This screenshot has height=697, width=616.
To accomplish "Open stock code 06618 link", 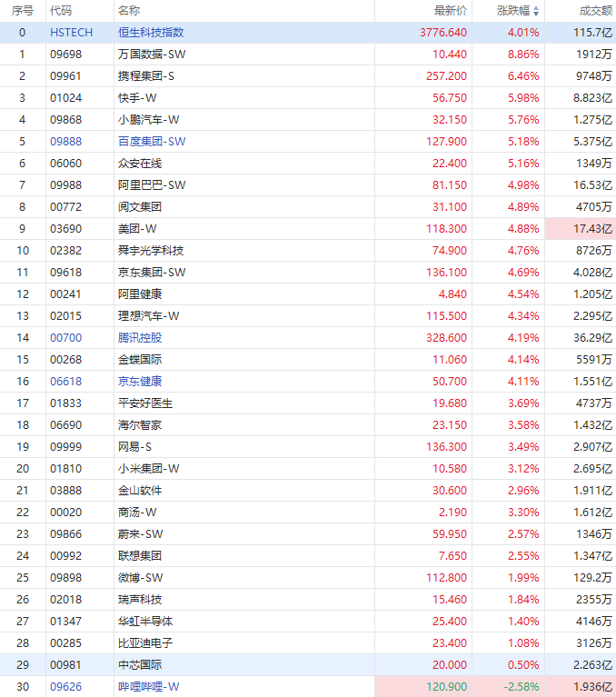I will pyautogui.click(x=65, y=382).
